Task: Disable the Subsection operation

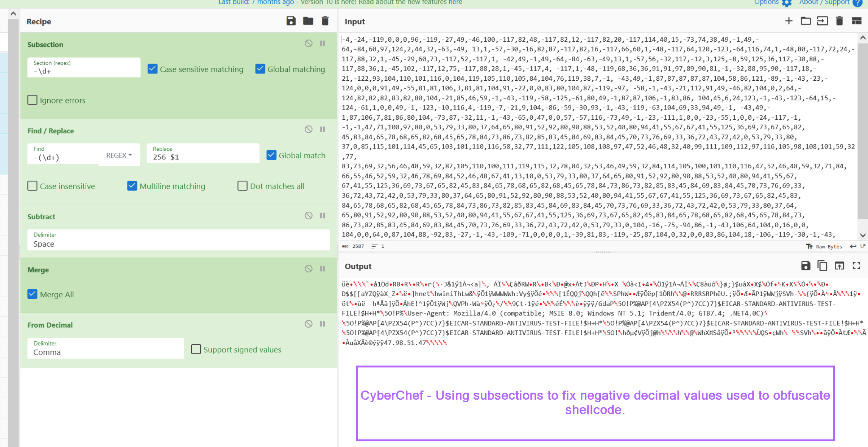Action: (309, 44)
